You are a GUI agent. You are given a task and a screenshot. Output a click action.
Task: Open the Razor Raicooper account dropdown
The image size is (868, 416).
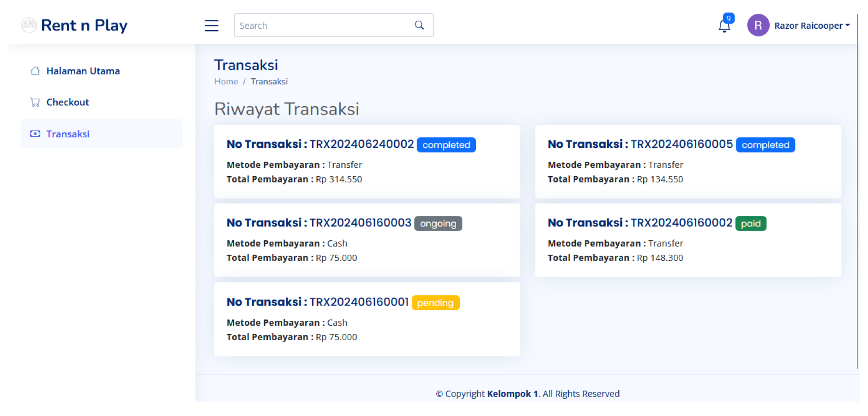812,25
